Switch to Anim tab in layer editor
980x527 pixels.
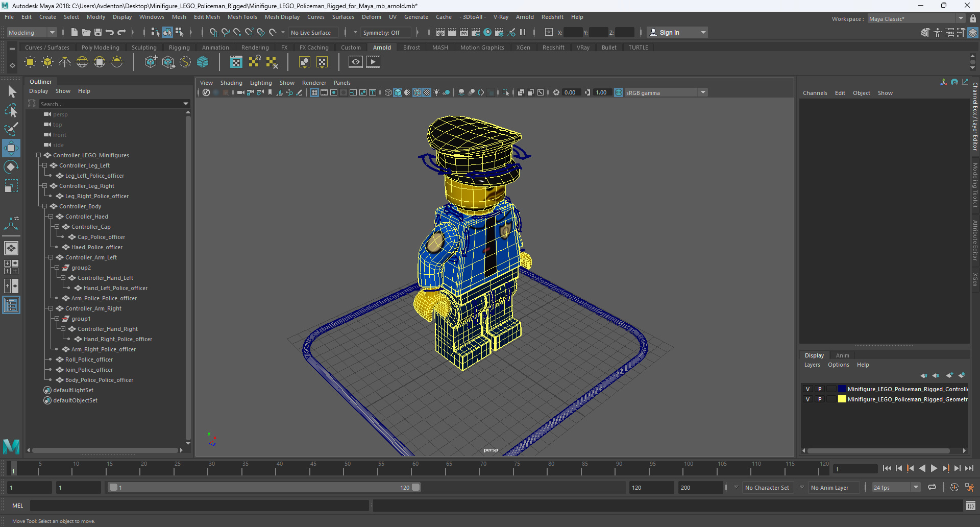click(842, 355)
